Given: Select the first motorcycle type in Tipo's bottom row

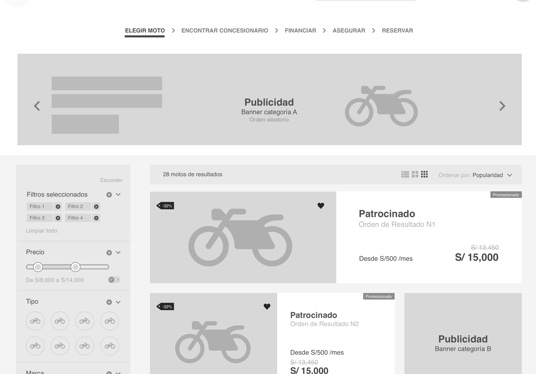Looking at the screenshot, I should point(35,346).
